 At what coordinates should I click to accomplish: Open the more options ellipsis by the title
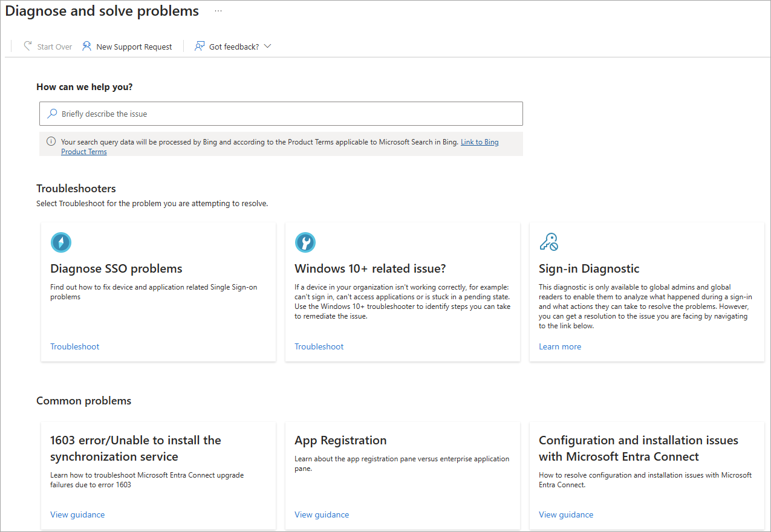(x=218, y=11)
